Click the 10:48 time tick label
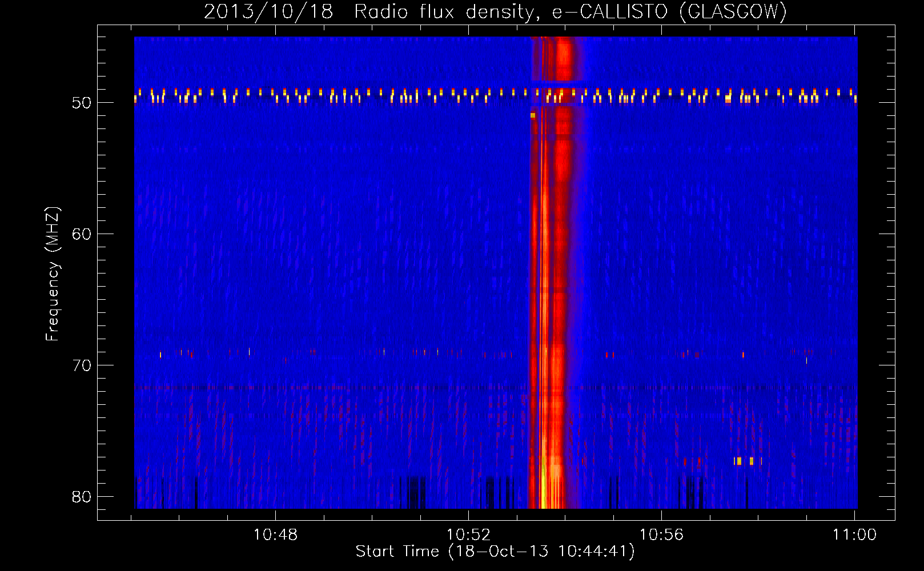The width and height of the screenshot is (924, 571). (276, 535)
